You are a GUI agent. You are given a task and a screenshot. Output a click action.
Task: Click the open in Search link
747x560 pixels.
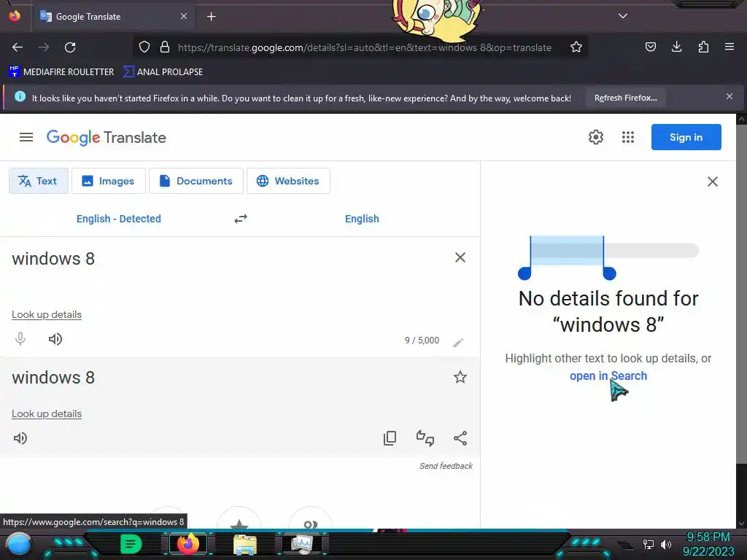click(608, 376)
